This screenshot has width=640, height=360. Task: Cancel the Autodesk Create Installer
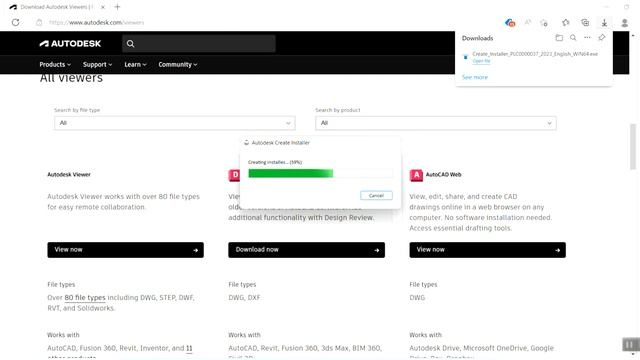tap(376, 196)
